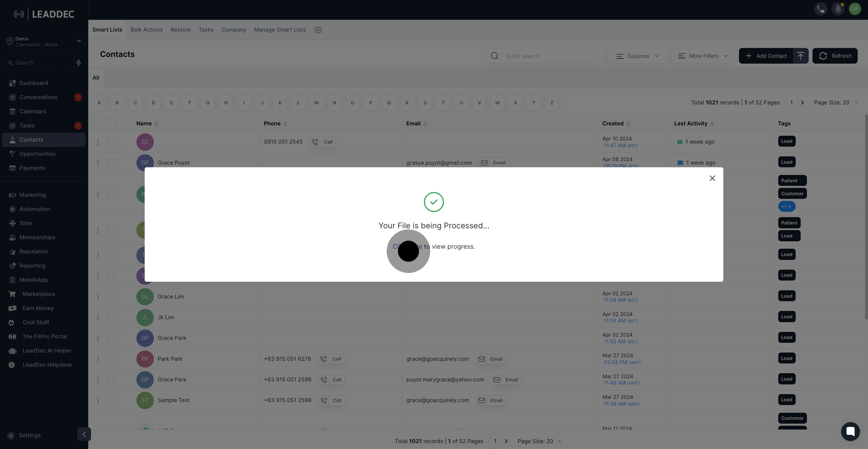Open Dashboard in the sidebar
Viewport: 868px width, 449px height.
pyautogui.click(x=44, y=83)
